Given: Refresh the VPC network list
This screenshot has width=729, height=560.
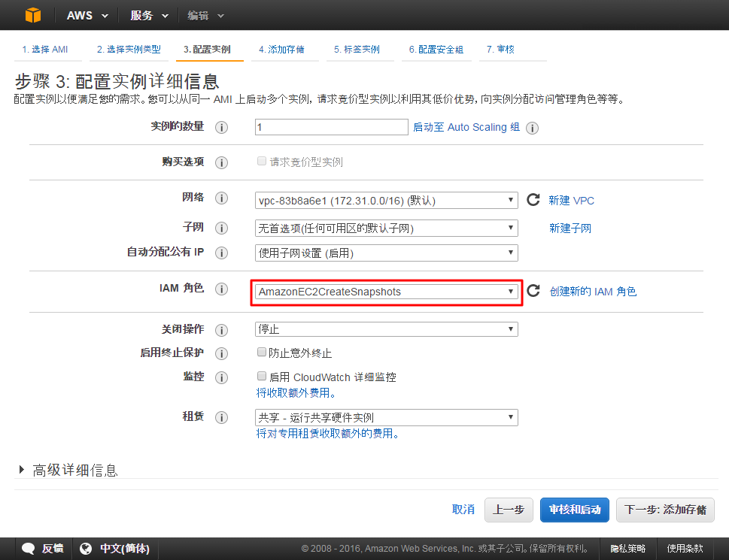Looking at the screenshot, I should 533,200.
